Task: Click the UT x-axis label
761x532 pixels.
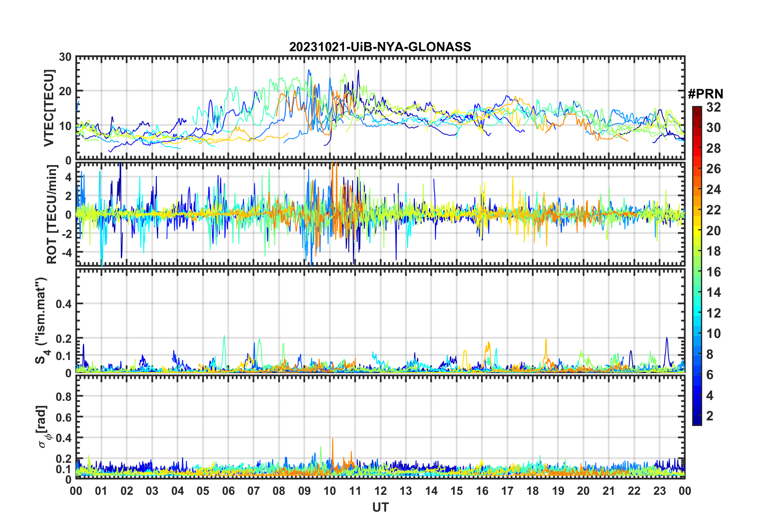Action: click(380, 507)
